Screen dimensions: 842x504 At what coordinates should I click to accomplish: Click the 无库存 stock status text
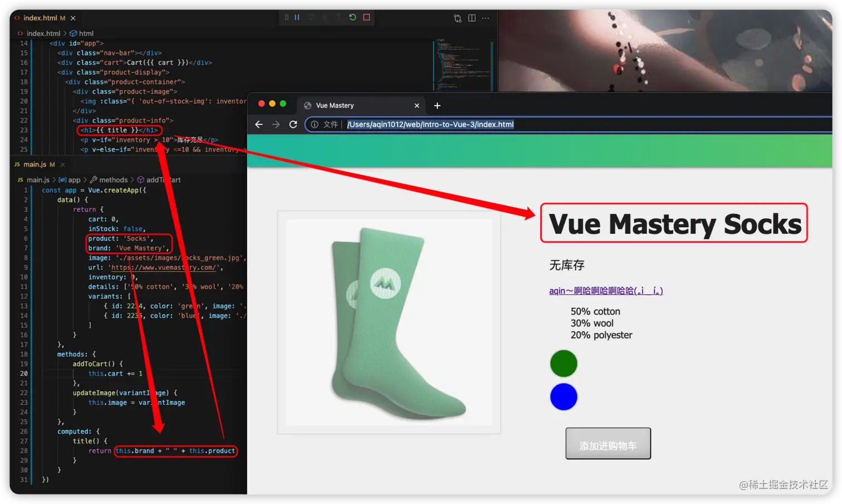[x=567, y=266]
